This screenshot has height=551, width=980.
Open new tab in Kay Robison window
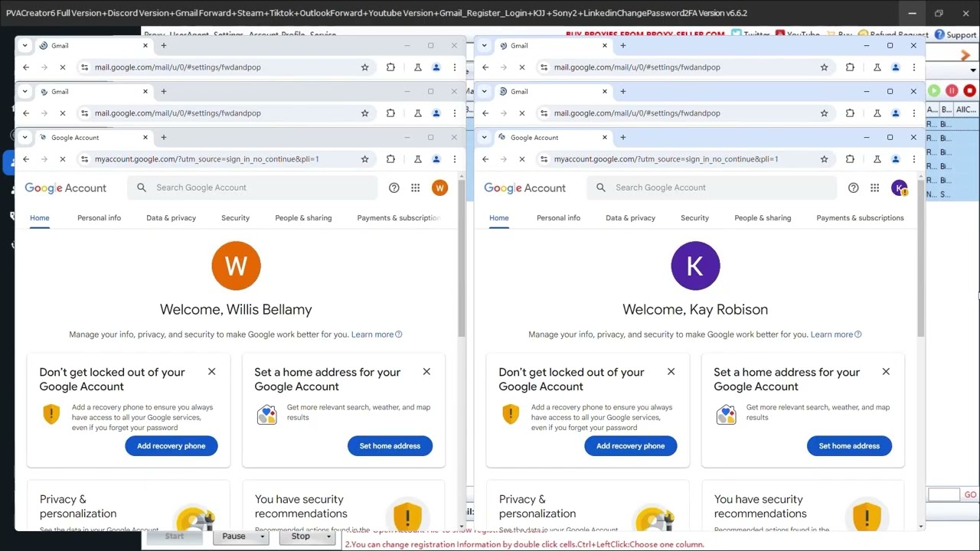coord(623,138)
